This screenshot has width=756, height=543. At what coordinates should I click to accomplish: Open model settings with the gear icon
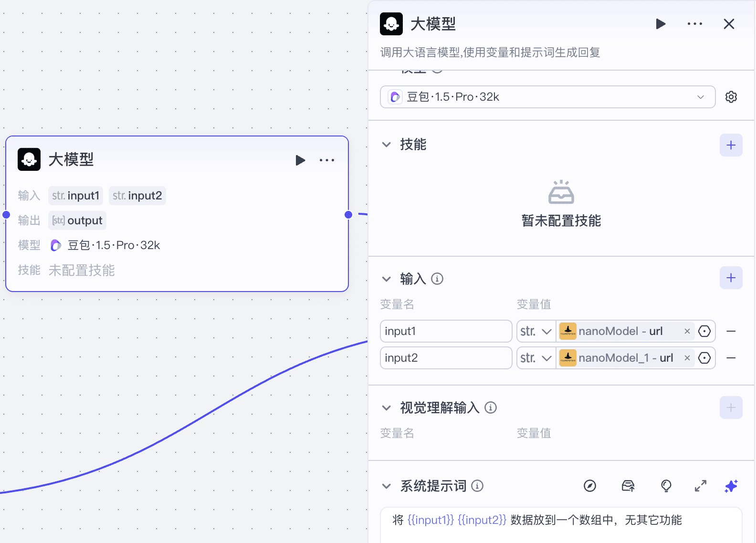(x=731, y=97)
